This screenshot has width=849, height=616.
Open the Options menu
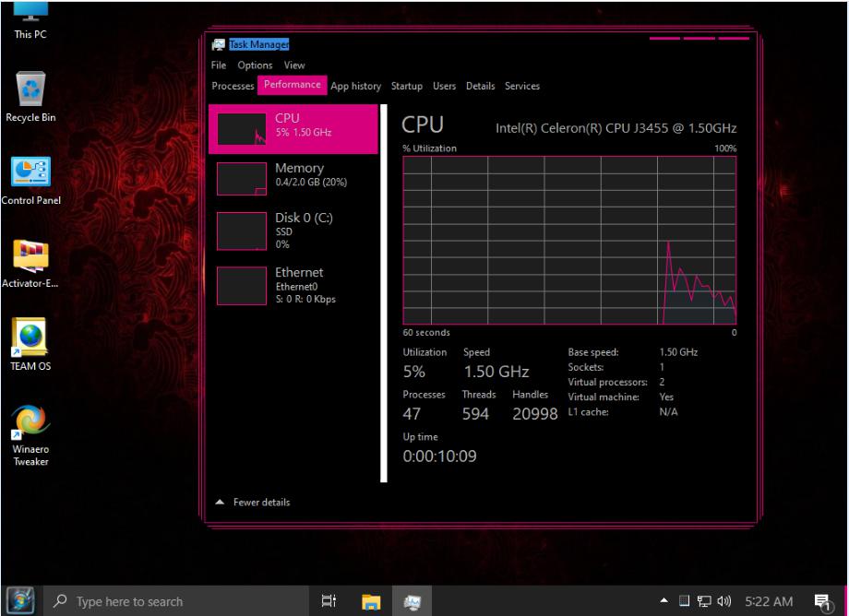tap(255, 65)
